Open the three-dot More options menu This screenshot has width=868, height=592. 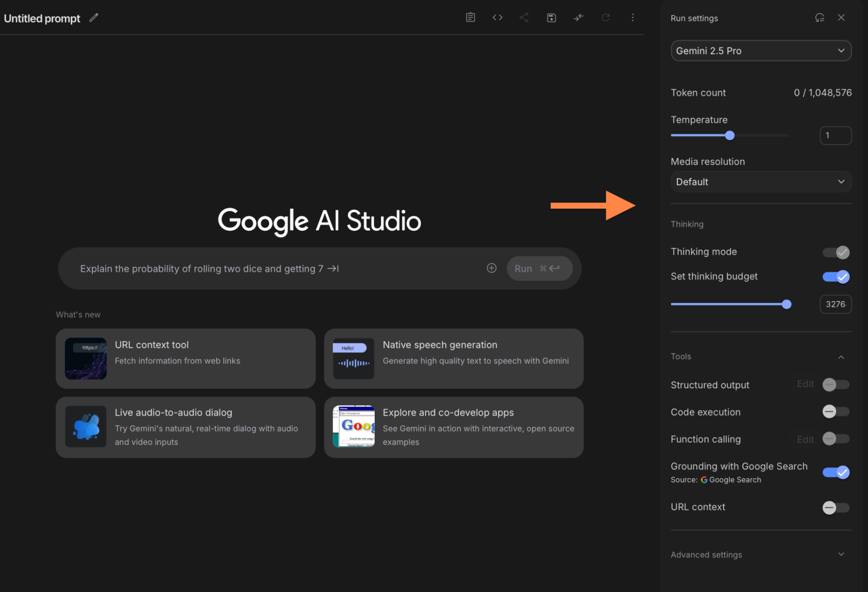pos(633,17)
